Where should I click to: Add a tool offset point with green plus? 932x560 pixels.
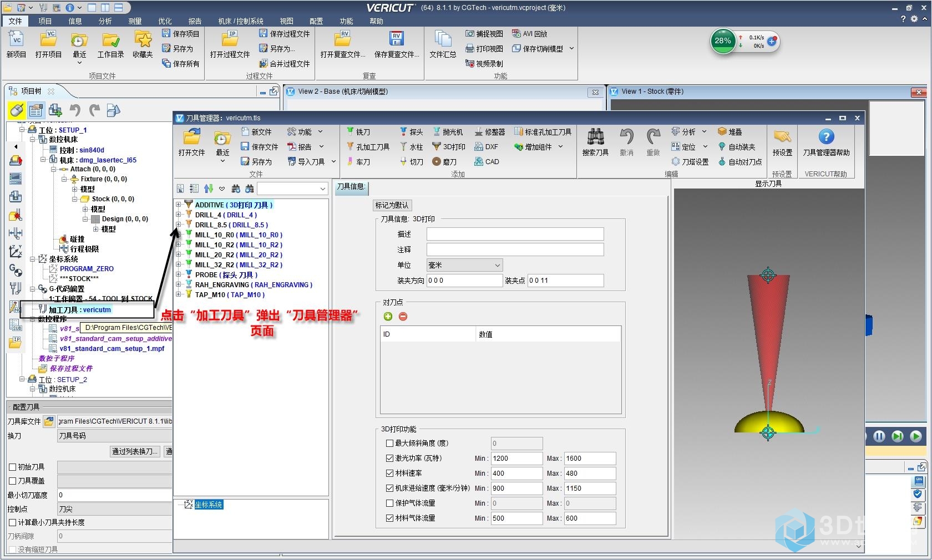coord(388,317)
